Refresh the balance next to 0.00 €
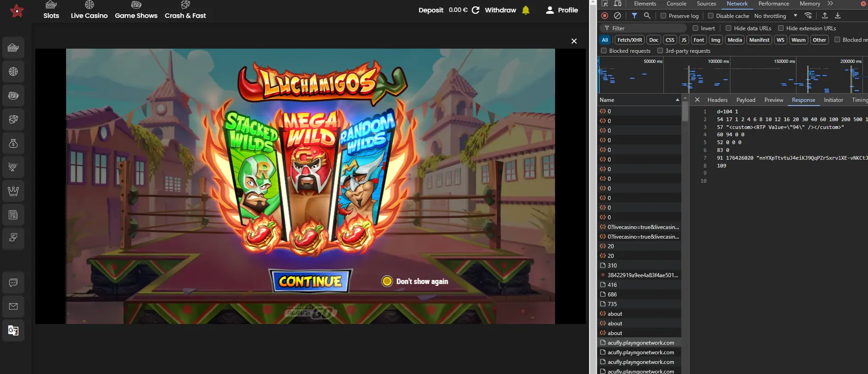 click(x=476, y=10)
